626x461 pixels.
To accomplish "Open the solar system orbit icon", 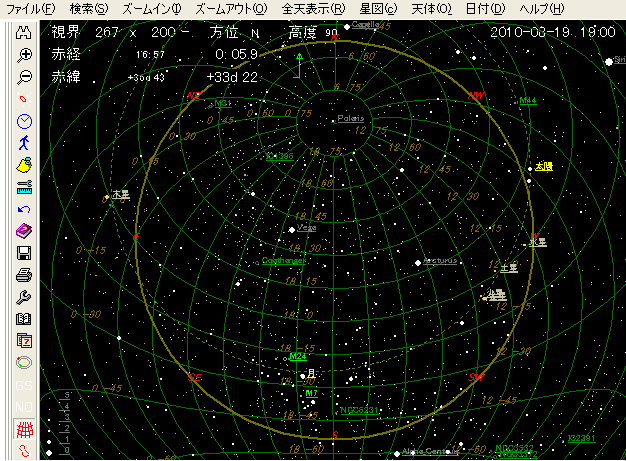I will 24,363.
